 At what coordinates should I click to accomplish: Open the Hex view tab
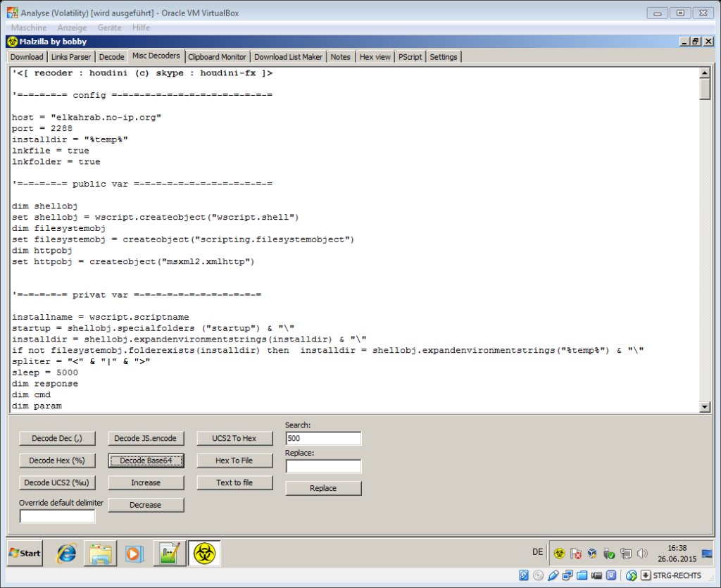tap(375, 57)
